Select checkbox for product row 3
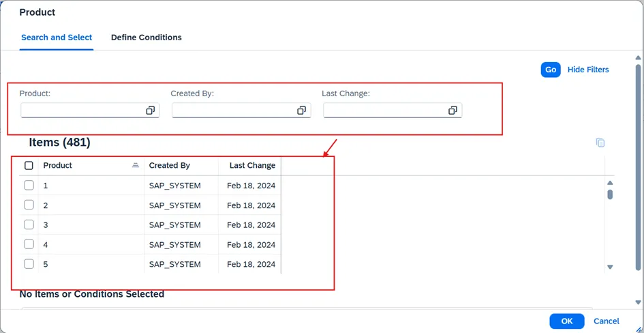The height and width of the screenshot is (333, 644). point(29,225)
